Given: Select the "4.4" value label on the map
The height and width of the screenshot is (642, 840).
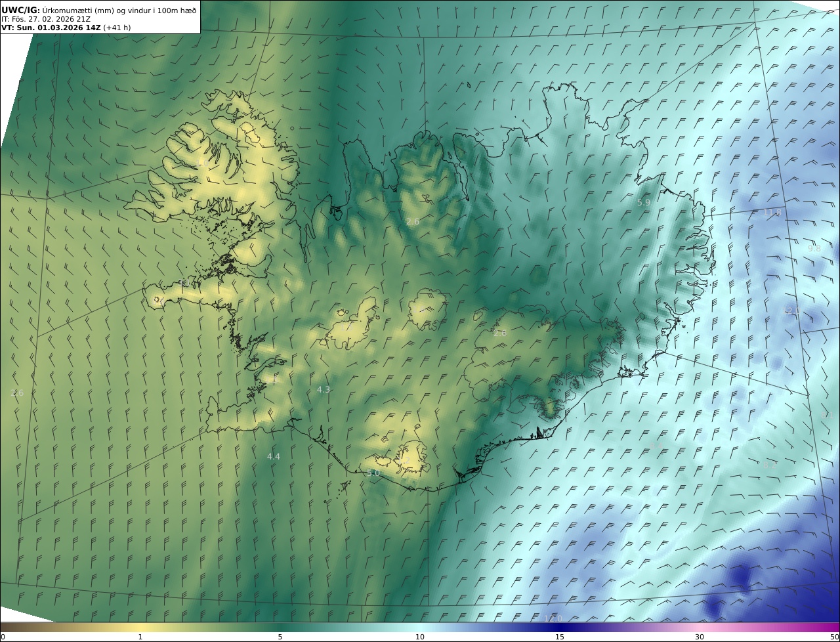Looking at the screenshot, I should tap(273, 456).
